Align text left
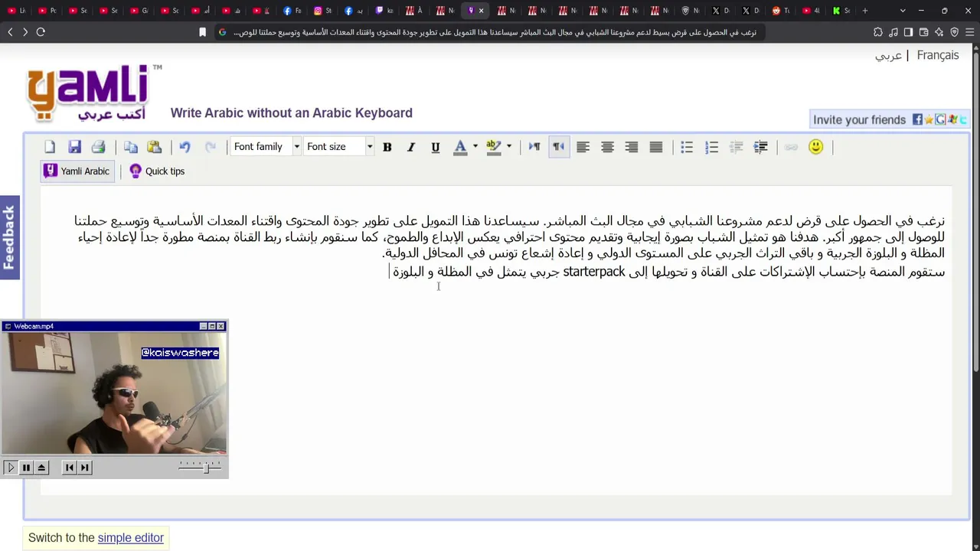The image size is (980, 551). 583,147
